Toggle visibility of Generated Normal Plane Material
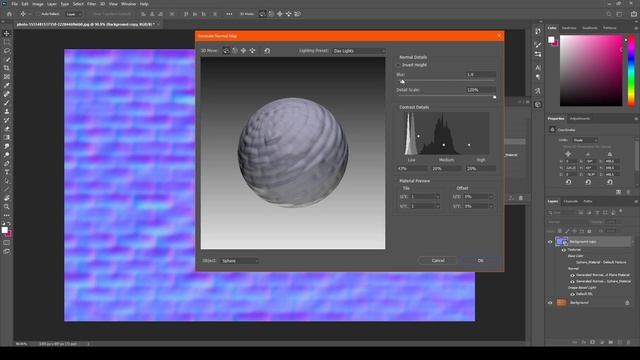Viewport: 640px width, 360px height. (572, 275)
